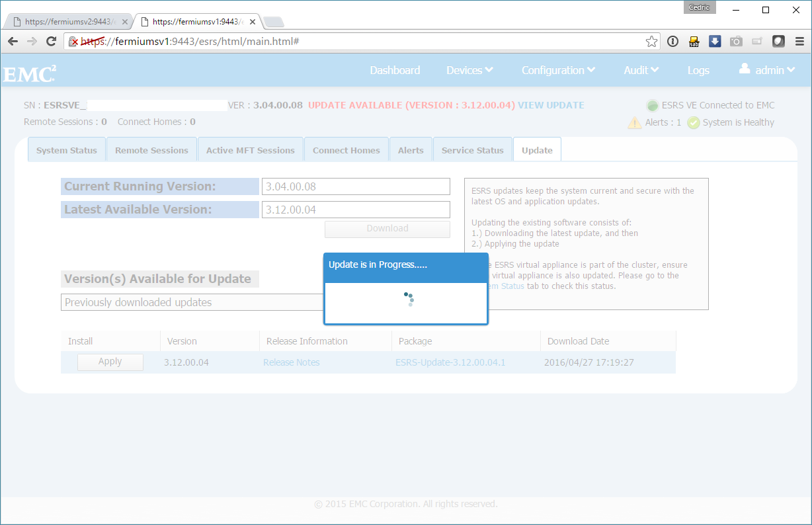Screen dimensions: 812x525
Task: Expand the admin user dropdown
Action: pyautogui.click(x=774, y=70)
